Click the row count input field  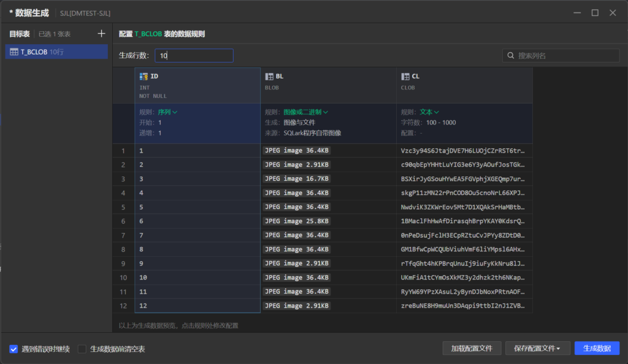point(194,56)
